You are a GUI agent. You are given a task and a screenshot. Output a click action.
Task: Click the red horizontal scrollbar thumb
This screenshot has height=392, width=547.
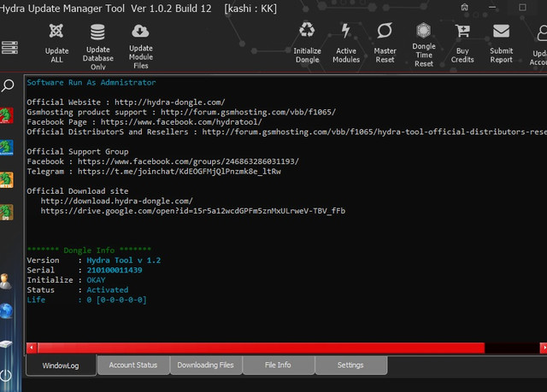(261, 348)
